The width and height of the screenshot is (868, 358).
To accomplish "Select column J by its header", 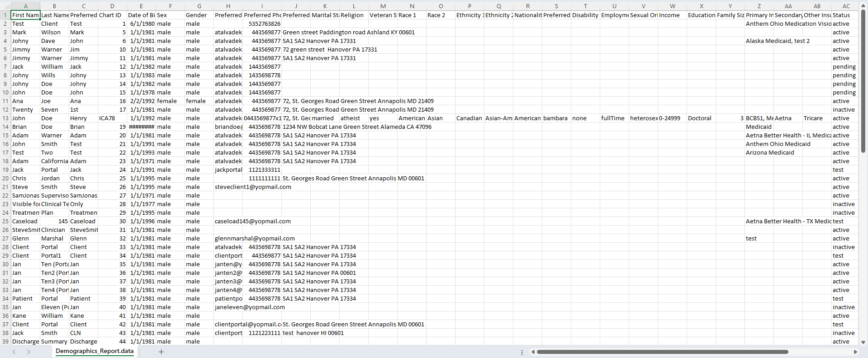I will point(296,6).
